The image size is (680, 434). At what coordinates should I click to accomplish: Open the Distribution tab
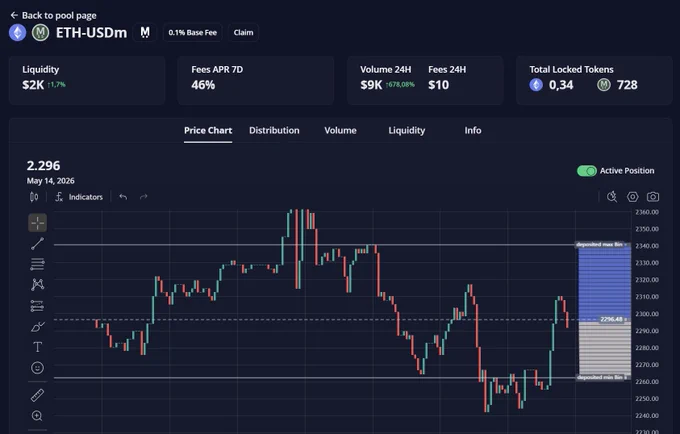coord(274,131)
